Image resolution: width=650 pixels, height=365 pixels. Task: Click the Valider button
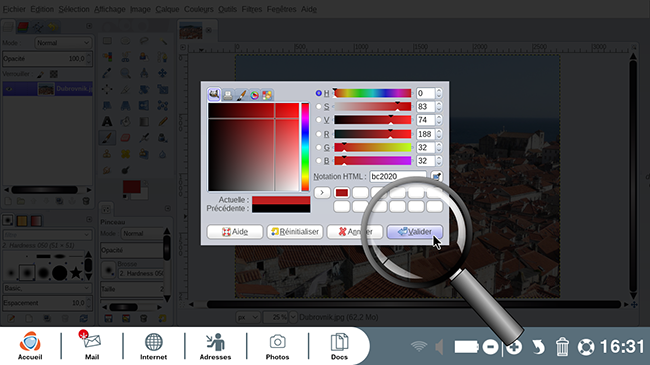tap(415, 231)
